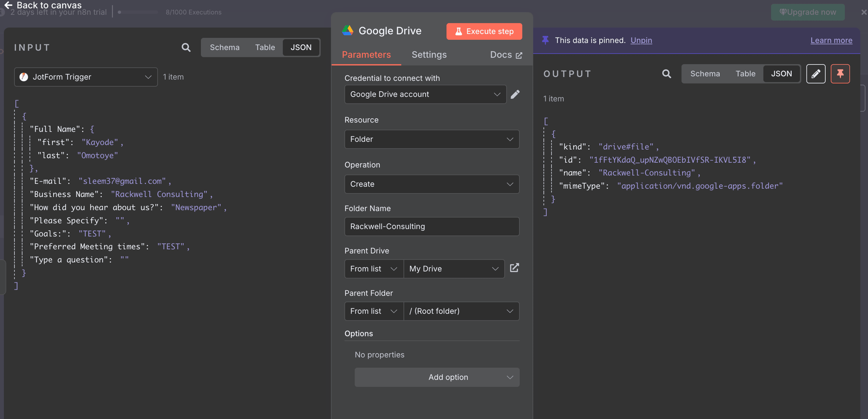
Task: Click the output "id" value string
Action: [670, 160]
